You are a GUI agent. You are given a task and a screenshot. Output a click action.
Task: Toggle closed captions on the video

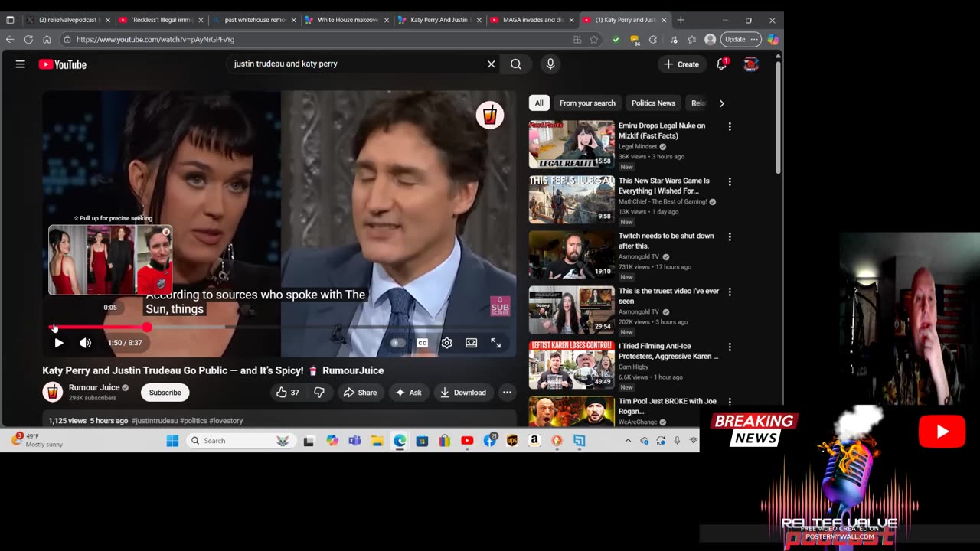(x=422, y=343)
